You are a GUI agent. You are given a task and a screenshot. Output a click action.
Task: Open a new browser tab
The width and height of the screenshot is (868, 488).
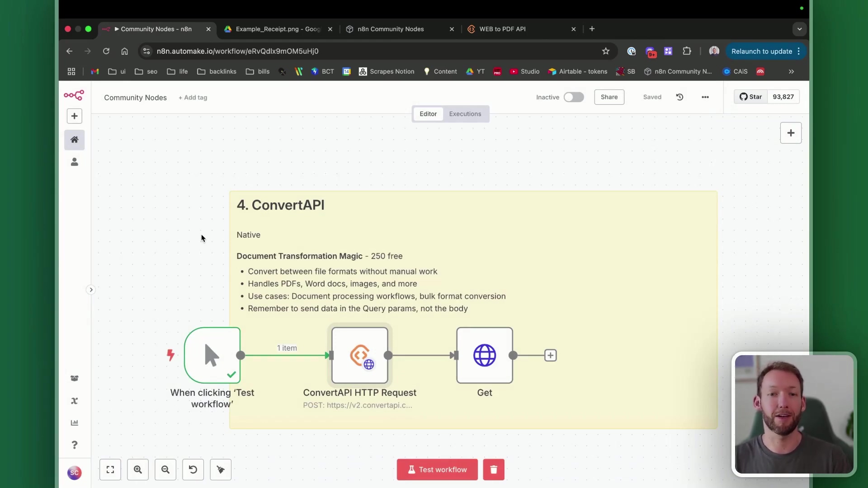[x=592, y=29]
